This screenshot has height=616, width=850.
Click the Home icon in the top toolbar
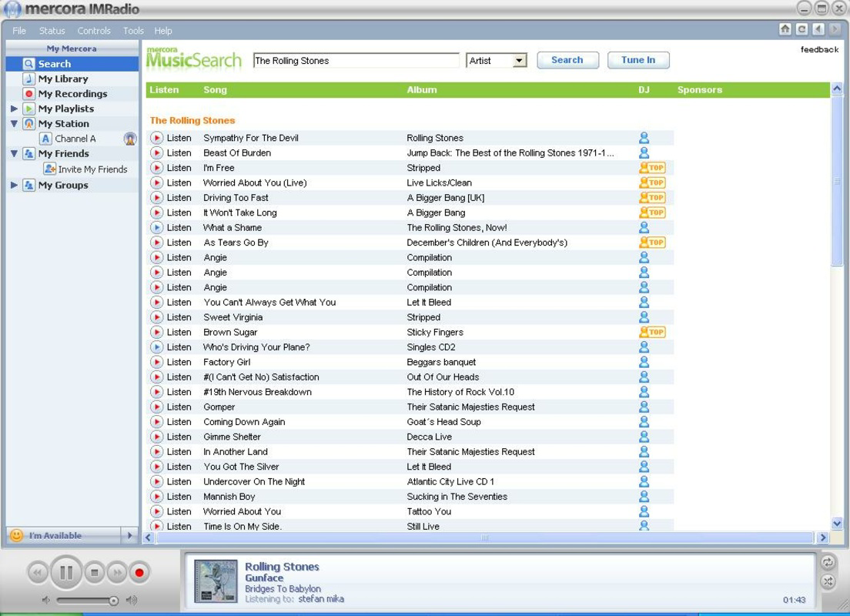[x=785, y=29]
